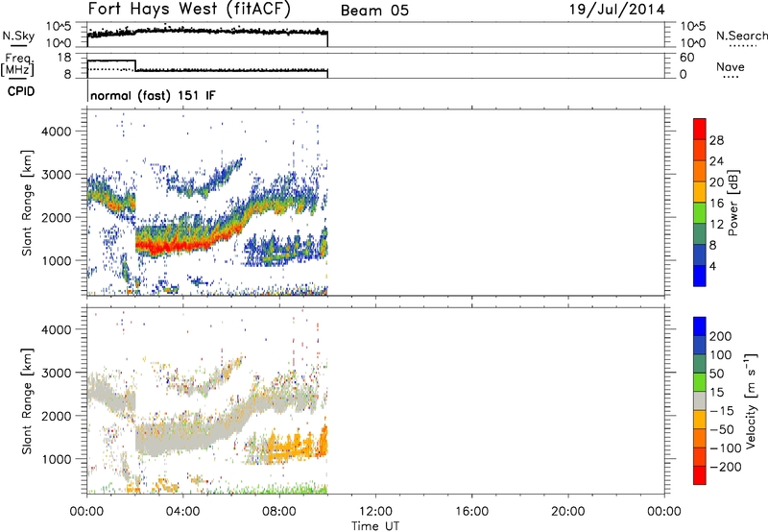Click the blue swatch at the Power colorbar bottom

700,276
